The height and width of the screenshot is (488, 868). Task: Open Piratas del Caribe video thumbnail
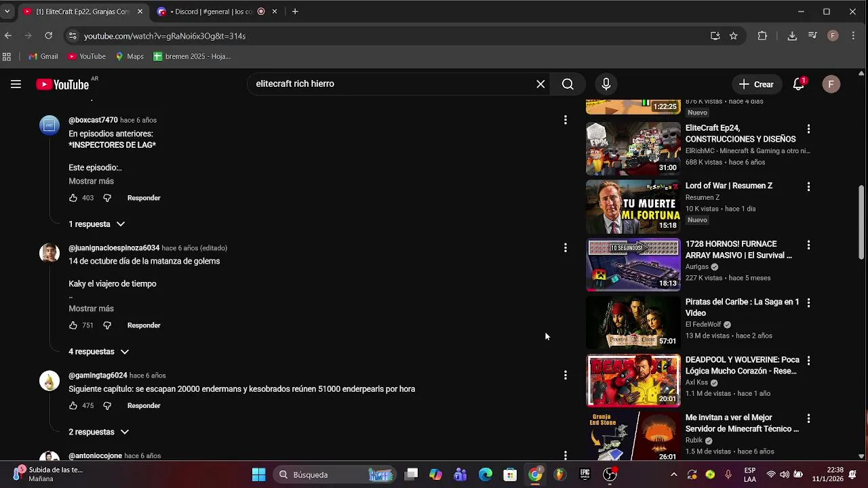pos(633,323)
